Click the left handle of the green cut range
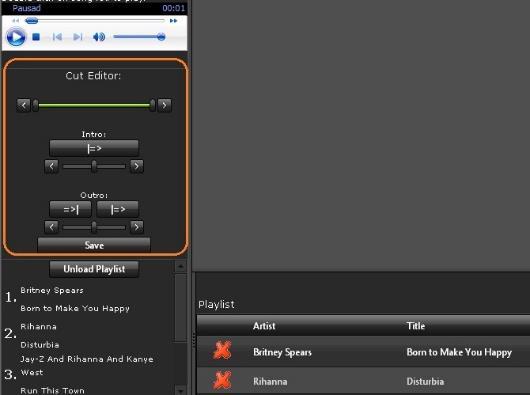Screen dimensions: 530x395 tap(35, 105)
